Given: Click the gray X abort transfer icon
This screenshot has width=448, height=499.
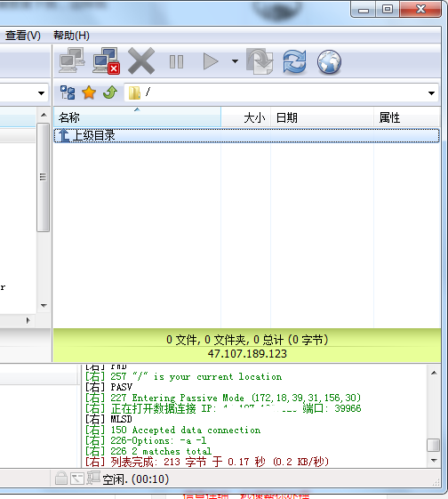Looking at the screenshot, I should (141, 61).
